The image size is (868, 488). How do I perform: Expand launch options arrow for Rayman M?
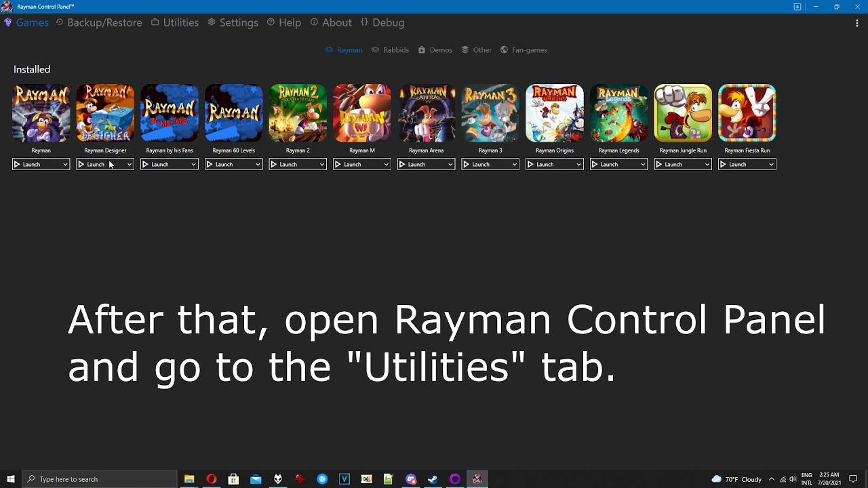pos(387,164)
